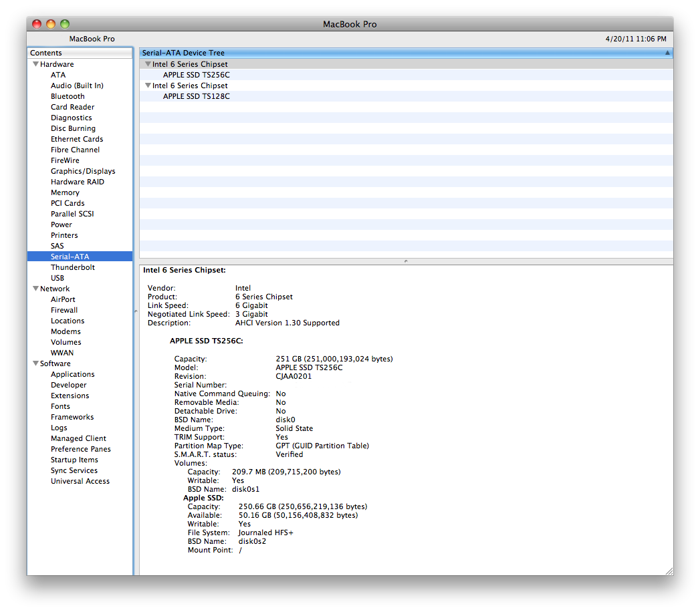Collapse Intel 6 Series Chipset above TS128C

[x=148, y=86]
